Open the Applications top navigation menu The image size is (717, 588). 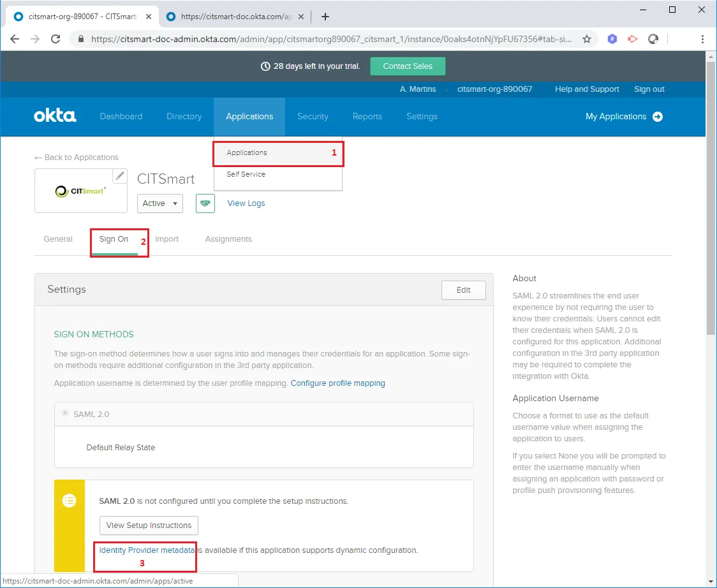249,117
